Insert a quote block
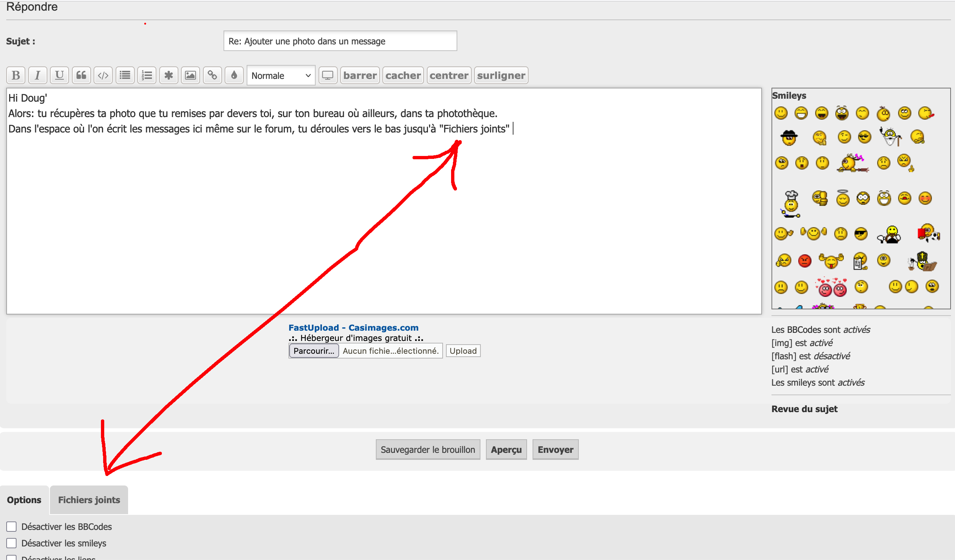This screenshot has width=955, height=560. tap(81, 75)
